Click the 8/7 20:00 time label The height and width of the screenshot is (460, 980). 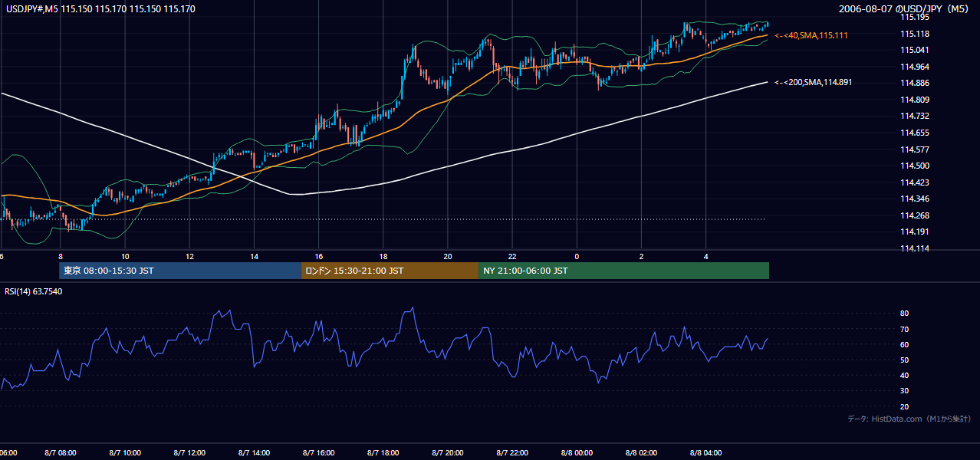(447, 453)
